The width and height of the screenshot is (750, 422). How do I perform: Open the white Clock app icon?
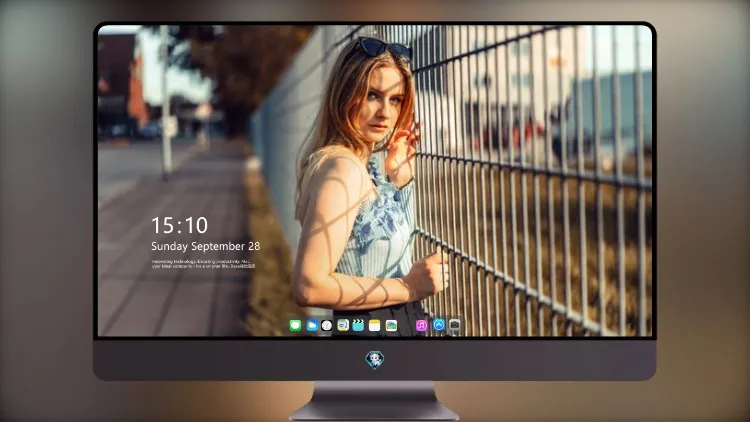pos(327,325)
